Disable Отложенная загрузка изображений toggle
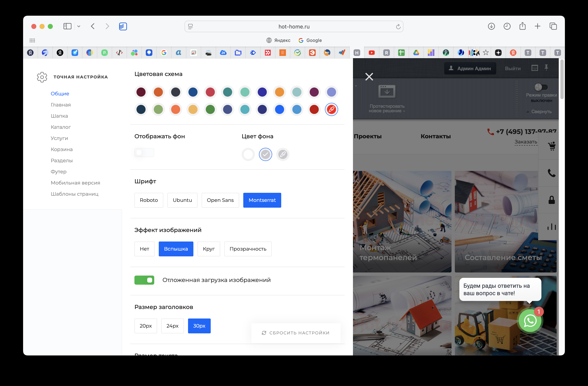The width and height of the screenshot is (588, 386). click(x=144, y=280)
